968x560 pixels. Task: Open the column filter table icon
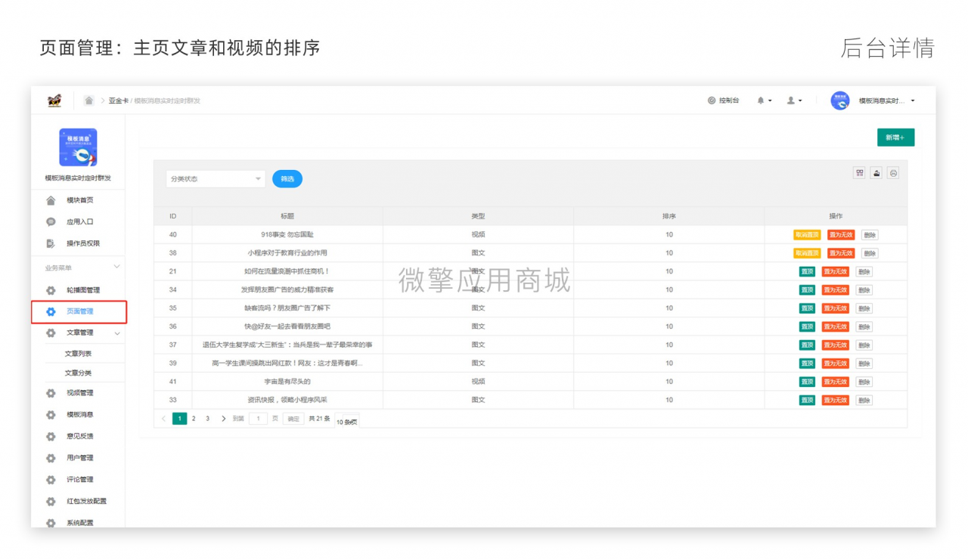(x=860, y=173)
